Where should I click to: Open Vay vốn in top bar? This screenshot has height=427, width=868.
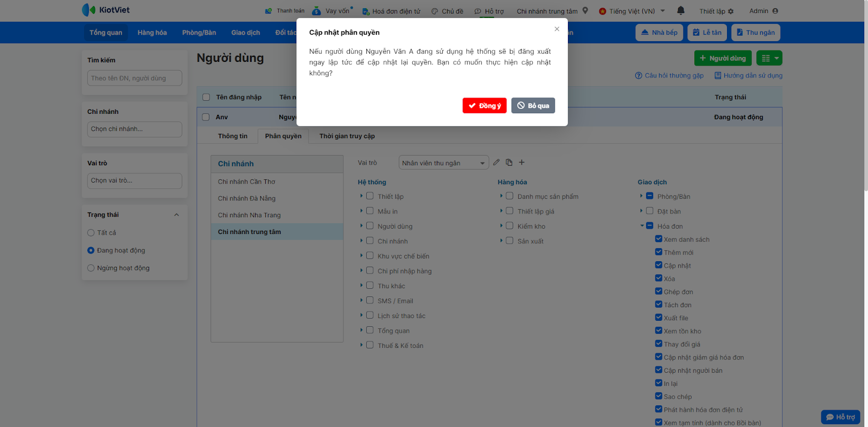pyautogui.click(x=332, y=11)
